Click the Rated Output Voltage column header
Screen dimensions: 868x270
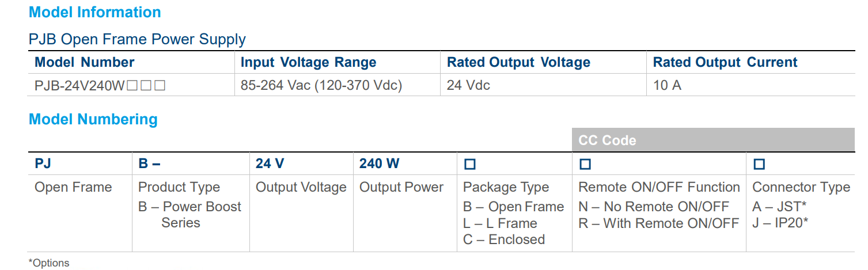(518, 62)
